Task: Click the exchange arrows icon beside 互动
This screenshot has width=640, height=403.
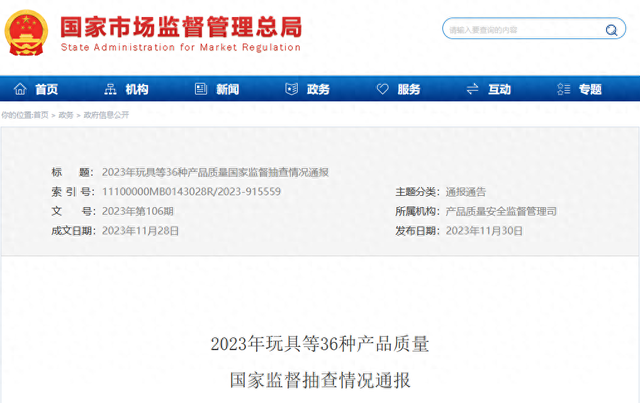Action: point(472,89)
